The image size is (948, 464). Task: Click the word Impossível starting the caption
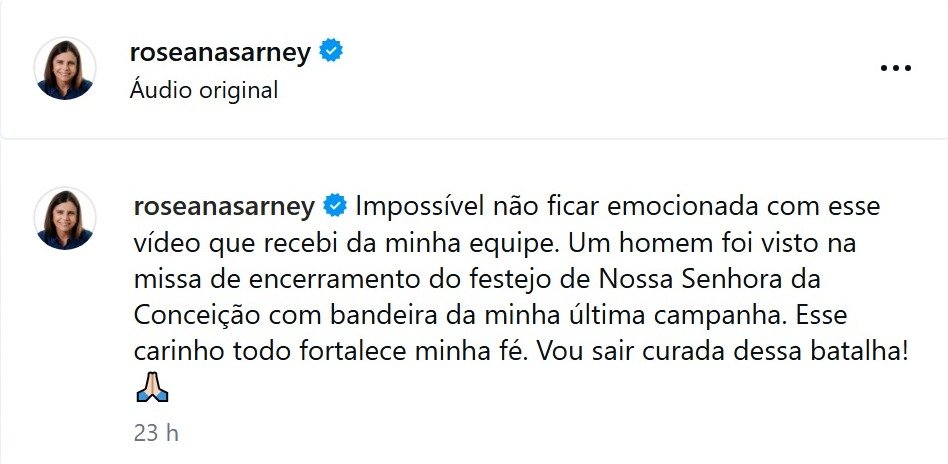click(x=418, y=207)
